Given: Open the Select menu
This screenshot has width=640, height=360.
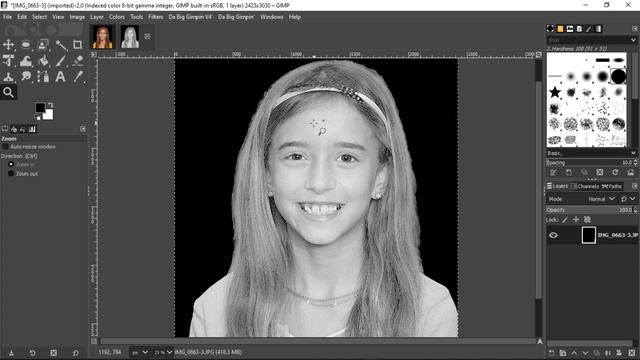Looking at the screenshot, I should [40, 17].
